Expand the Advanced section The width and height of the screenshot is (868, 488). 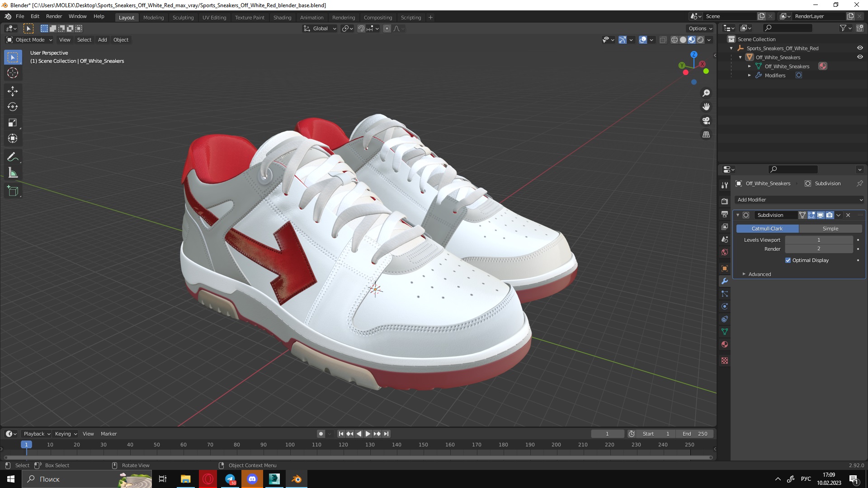click(x=759, y=274)
